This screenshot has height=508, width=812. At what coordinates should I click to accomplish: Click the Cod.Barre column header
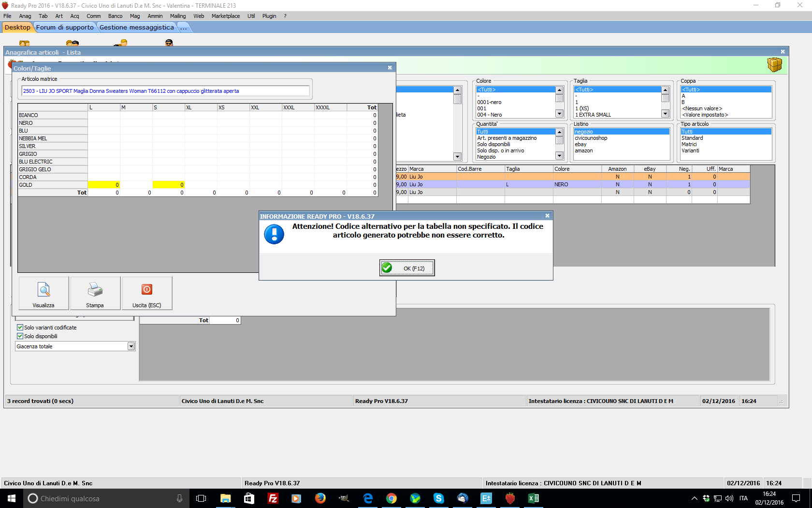(480, 169)
